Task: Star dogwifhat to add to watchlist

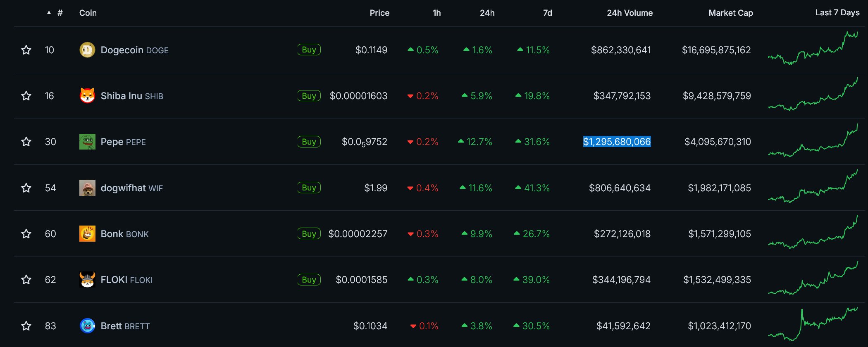Action: [26, 188]
